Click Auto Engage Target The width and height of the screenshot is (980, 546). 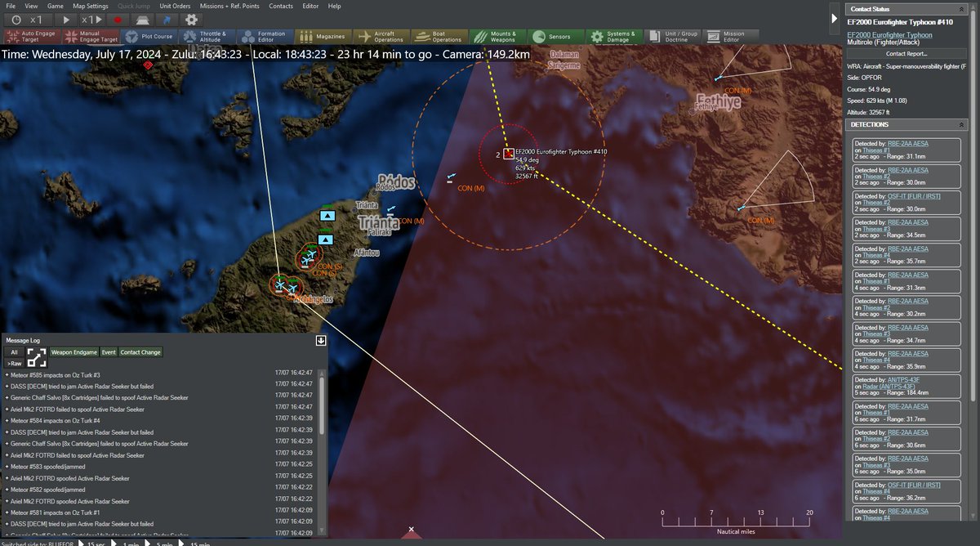point(33,37)
